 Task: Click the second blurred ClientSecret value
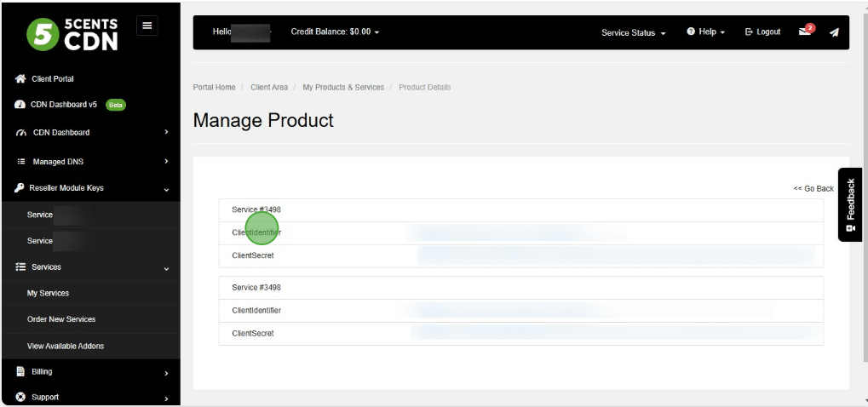click(x=616, y=333)
